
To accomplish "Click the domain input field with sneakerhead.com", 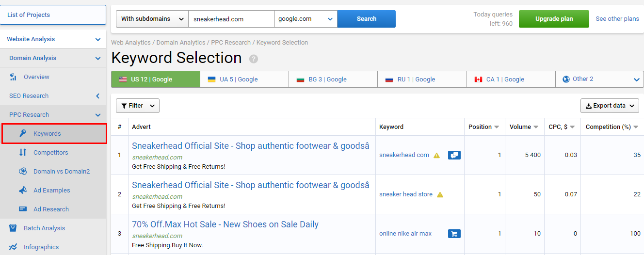I will pos(231,19).
